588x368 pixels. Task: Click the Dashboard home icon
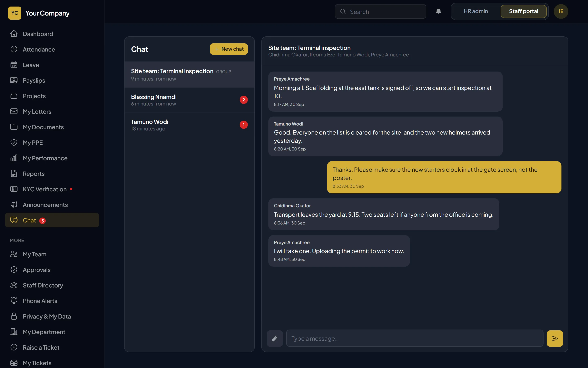pyautogui.click(x=14, y=34)
